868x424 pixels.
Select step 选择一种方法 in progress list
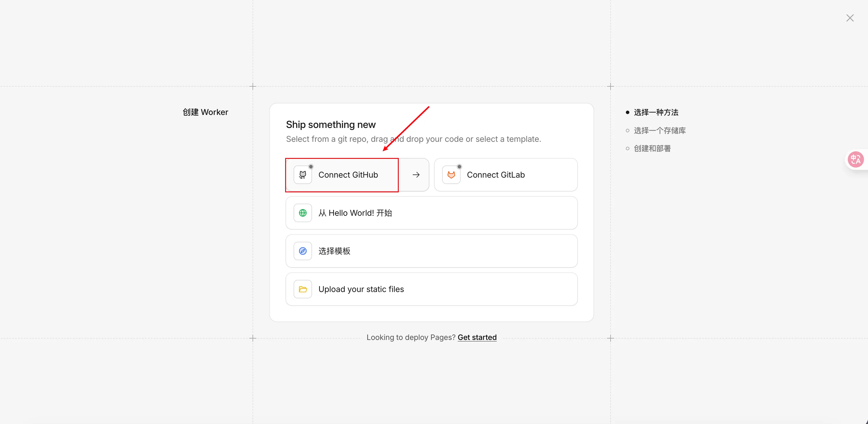pyautogui.click(x=656, y=112)
